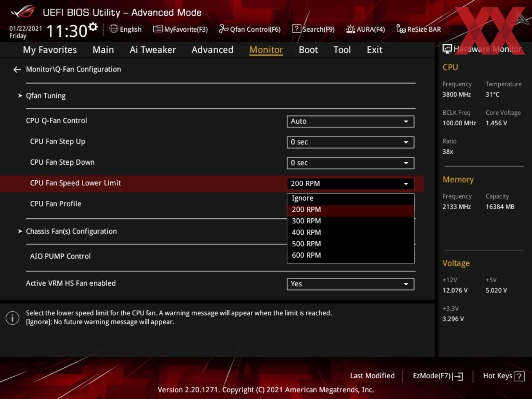Click the English language label
Screen dimensions: 532x399
(131, 29)
